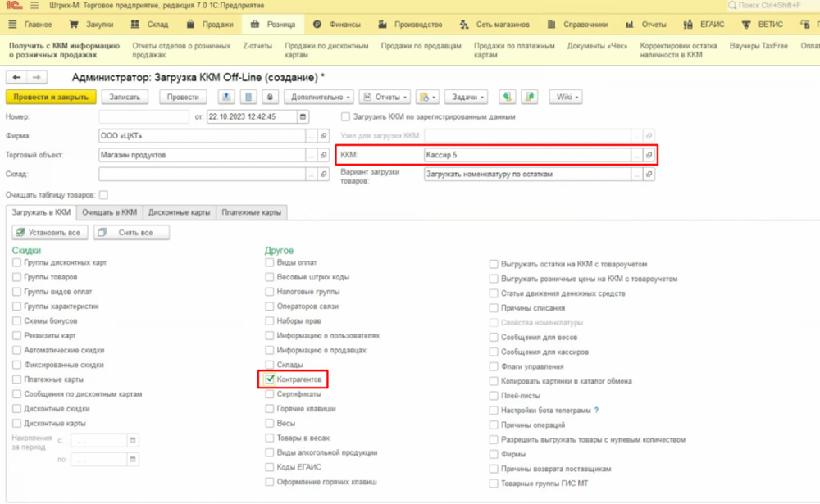Open the Задачи dropdown button
Screen dimensions: 820x504
[x=467, y=97]
